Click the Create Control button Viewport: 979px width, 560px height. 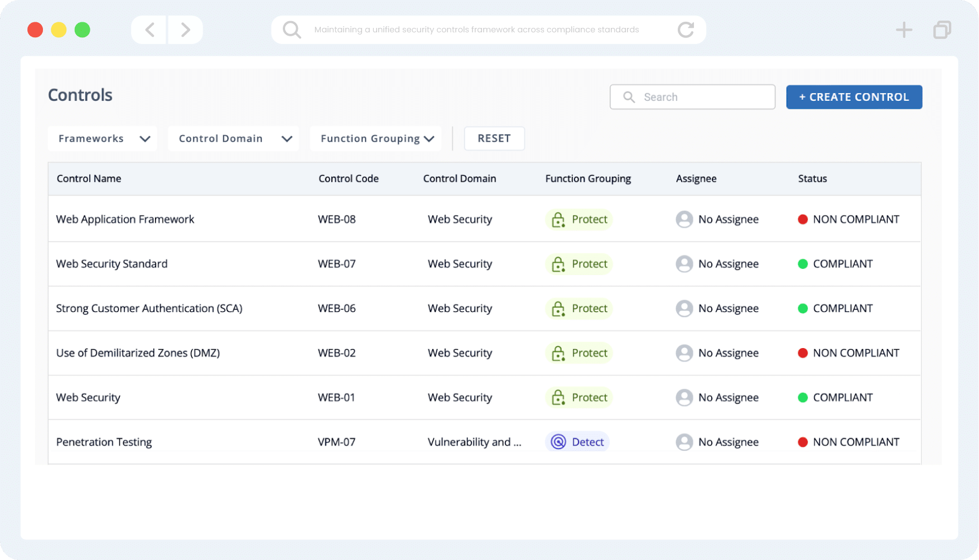[854, 97]
